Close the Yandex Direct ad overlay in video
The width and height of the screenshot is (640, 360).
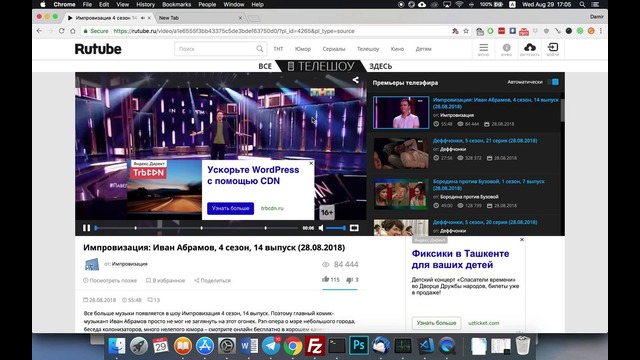pos(311,163)
